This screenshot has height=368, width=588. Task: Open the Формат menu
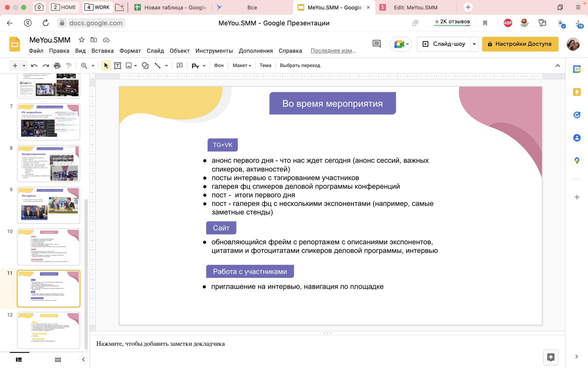(x=130, y=51)
